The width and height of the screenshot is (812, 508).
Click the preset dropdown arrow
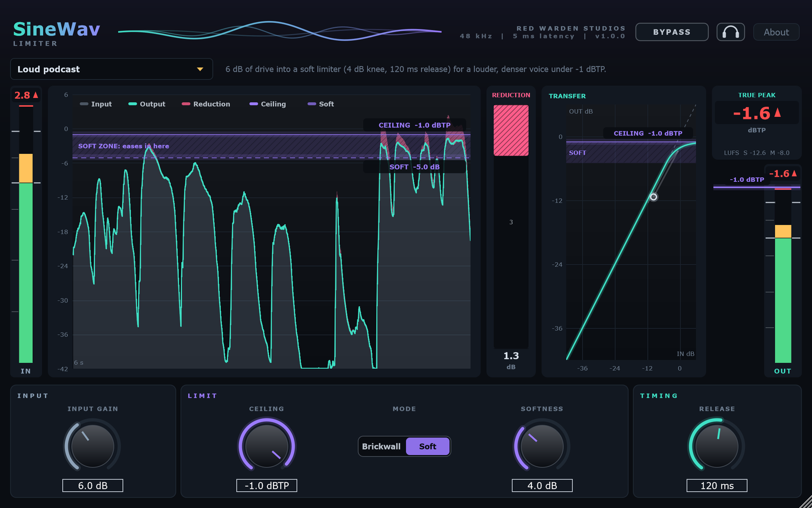coord(200,69)
